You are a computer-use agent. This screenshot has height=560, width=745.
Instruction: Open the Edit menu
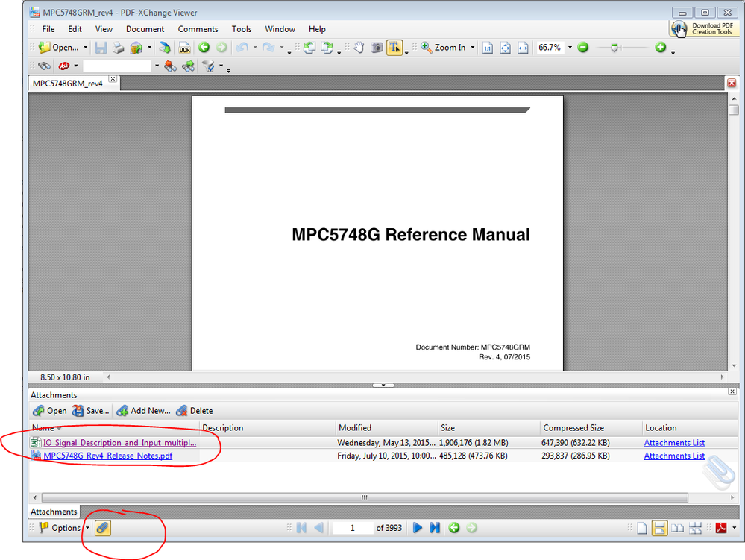tap(75, 29)
